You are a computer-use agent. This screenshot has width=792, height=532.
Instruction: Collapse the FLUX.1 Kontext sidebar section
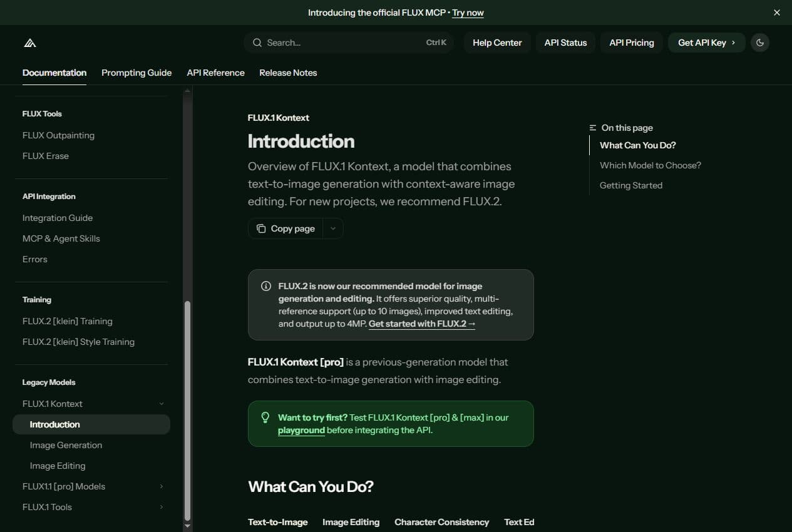[x=91, y=404]
